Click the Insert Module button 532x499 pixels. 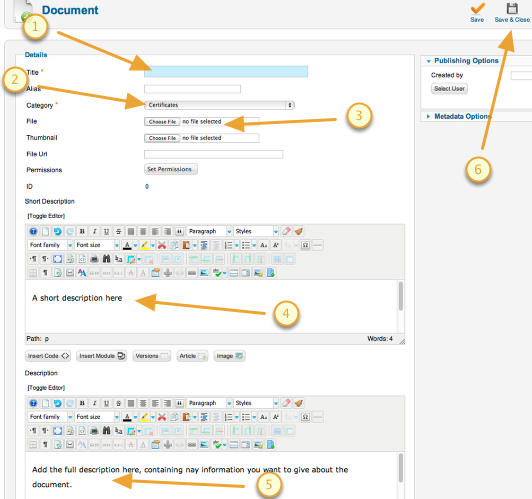click(101, 356)
